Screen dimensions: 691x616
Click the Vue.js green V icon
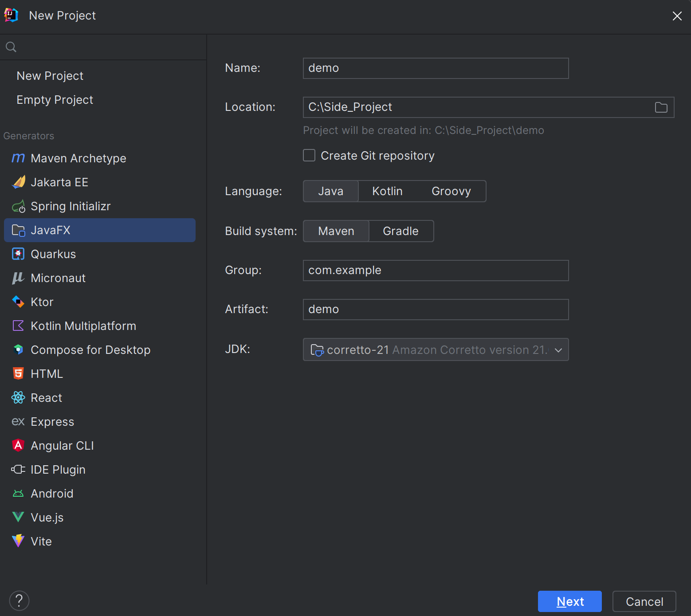point(18,517)
